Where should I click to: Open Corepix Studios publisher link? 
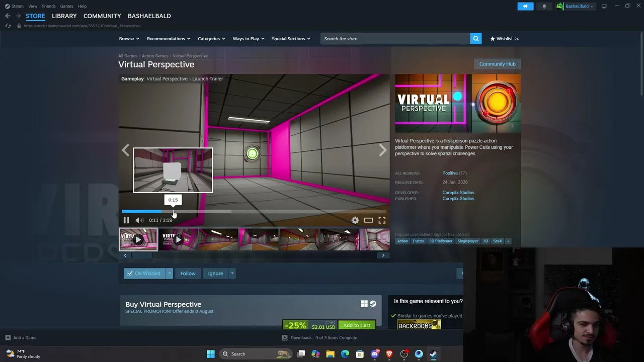click(458, 199)
